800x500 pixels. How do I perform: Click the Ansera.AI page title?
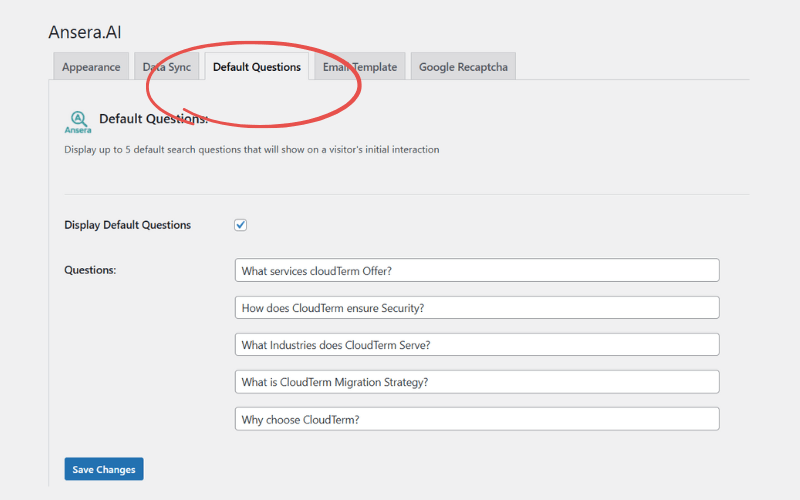(85, 32)
